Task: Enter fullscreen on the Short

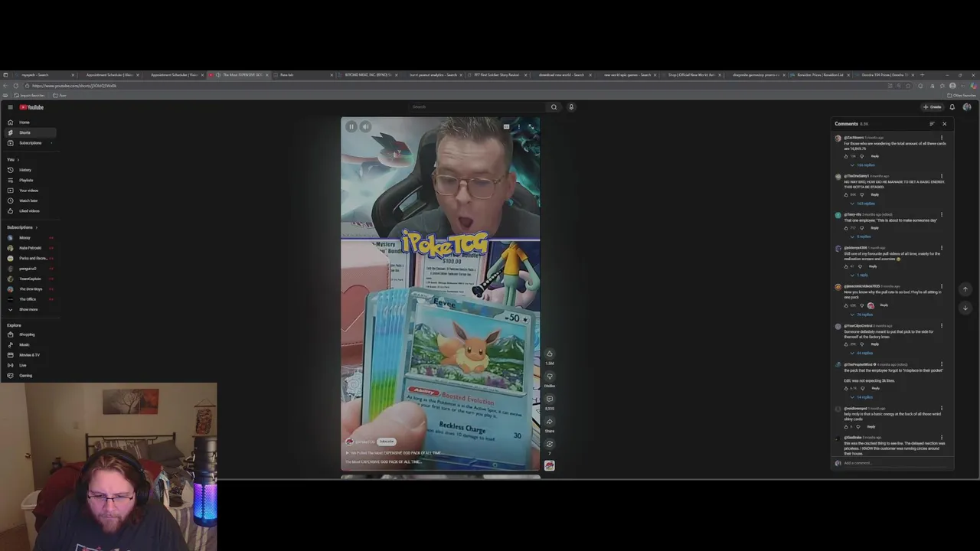Action: (x=531, y=127)
